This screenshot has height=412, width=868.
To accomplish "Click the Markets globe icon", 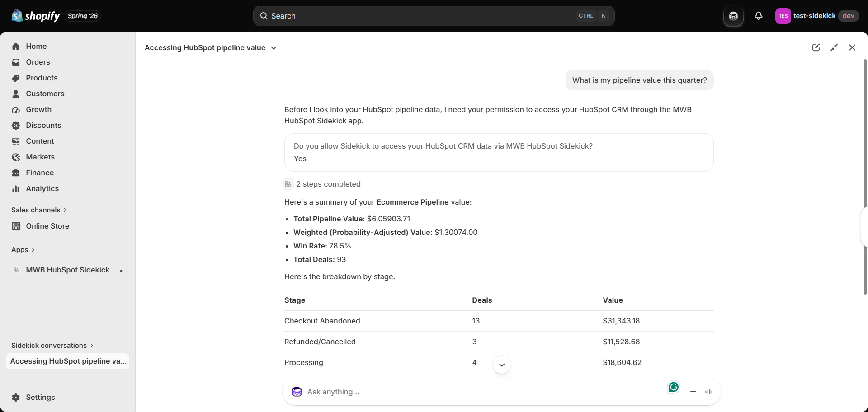I will coord(16,157).
